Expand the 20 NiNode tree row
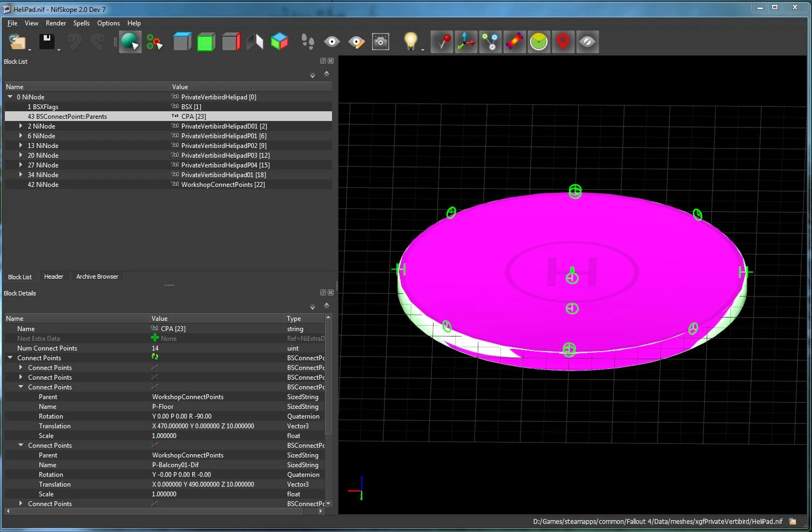Image resolution: width=812 pixels, height=532 pixels. (21, 155)
